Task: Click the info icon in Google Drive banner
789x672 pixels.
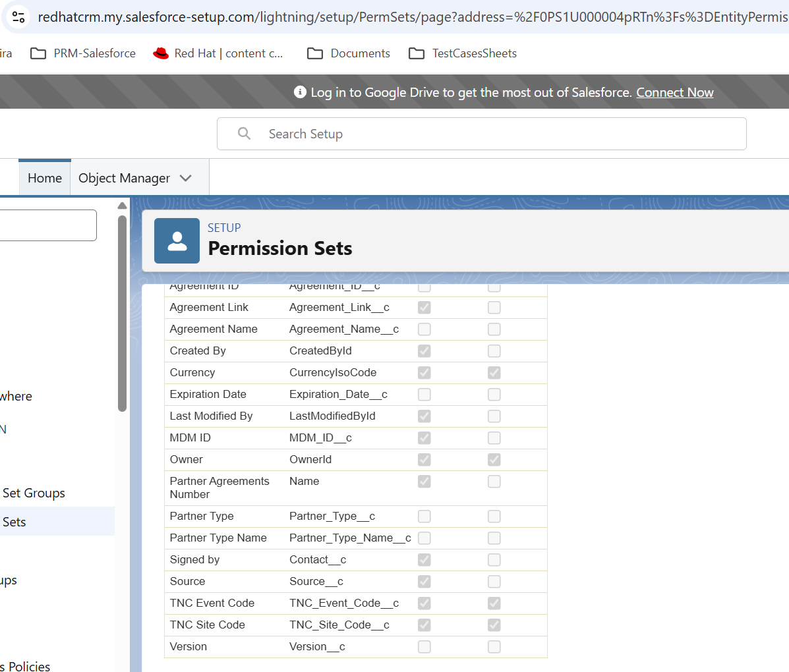Action: pyautogui.click(x=300, y=92)
